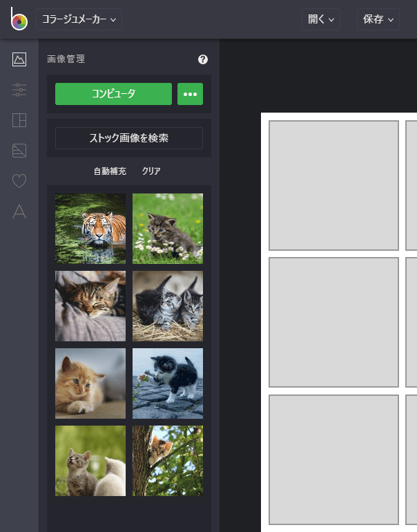This screenshot has width=417, height=532.
Task: Open the Graphics heart sidebar icon
Action: click(19, 181)
